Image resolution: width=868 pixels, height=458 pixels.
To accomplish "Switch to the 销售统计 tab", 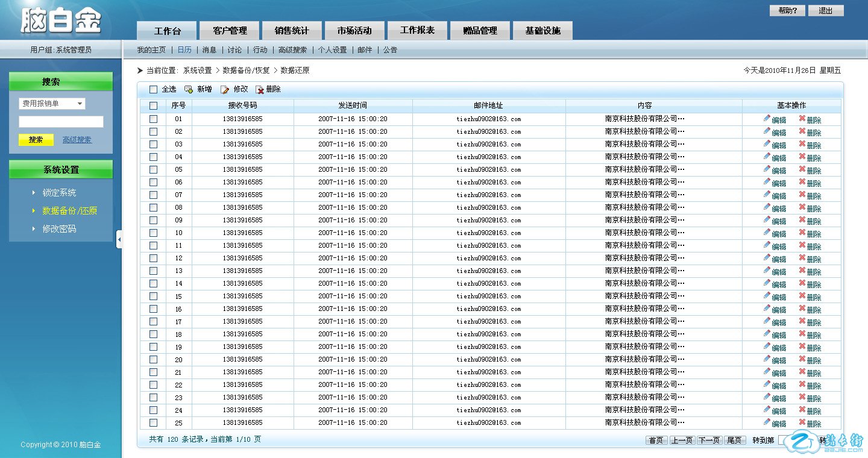I will [292, 31].
